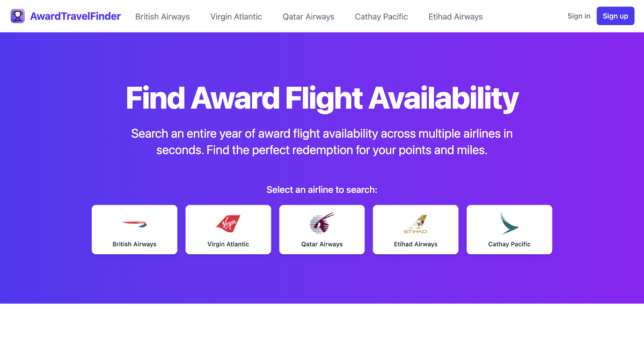Image resolution: width=644 pixels, height=338 pixels.
Task: Click the Find Award Flight Availability heading
Action: [x=322, y=98]
